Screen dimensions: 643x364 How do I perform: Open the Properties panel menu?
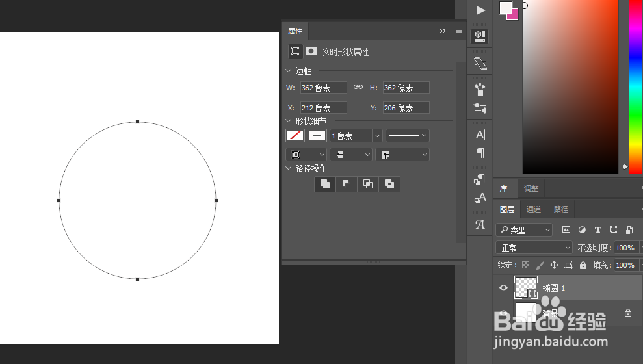click(x=459, y=31)
